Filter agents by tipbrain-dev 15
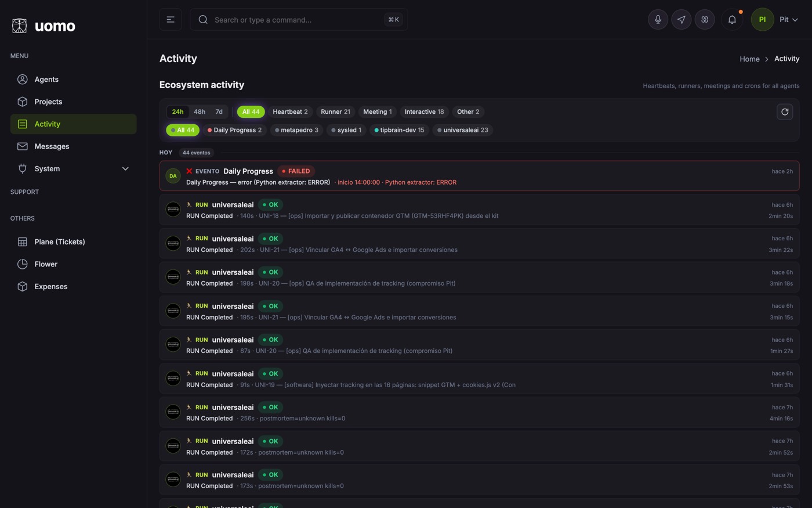Screen dimensions: 812x508 399,130
